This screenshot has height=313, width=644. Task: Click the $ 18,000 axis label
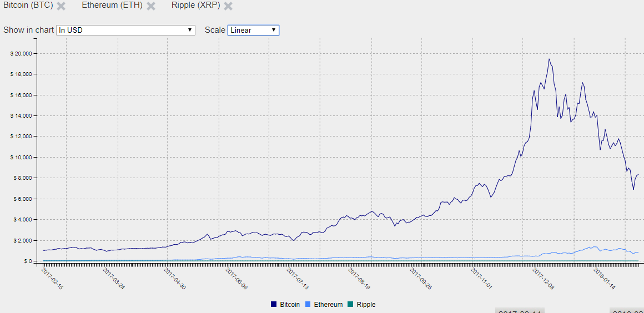pyautogui.click(x=21, y=74)
